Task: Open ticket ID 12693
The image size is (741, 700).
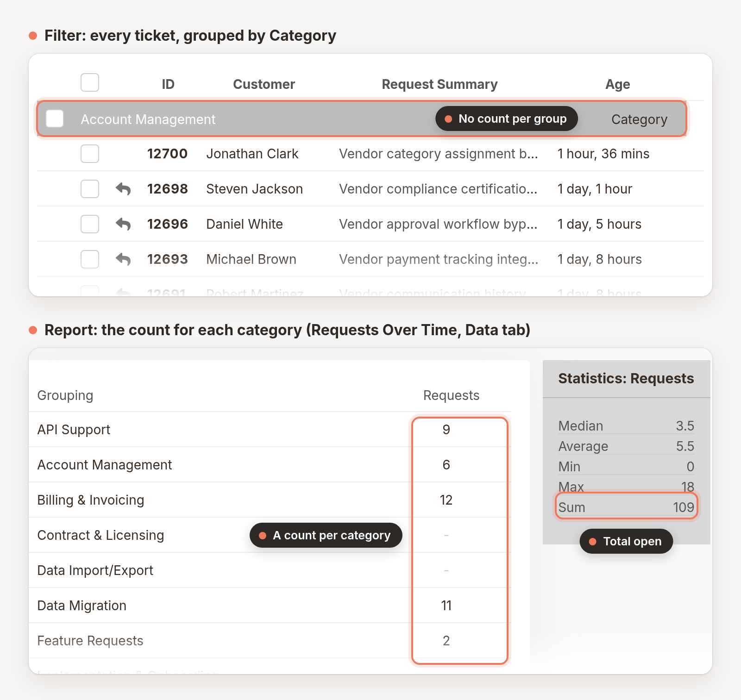Action: click(x=167, y=259)
